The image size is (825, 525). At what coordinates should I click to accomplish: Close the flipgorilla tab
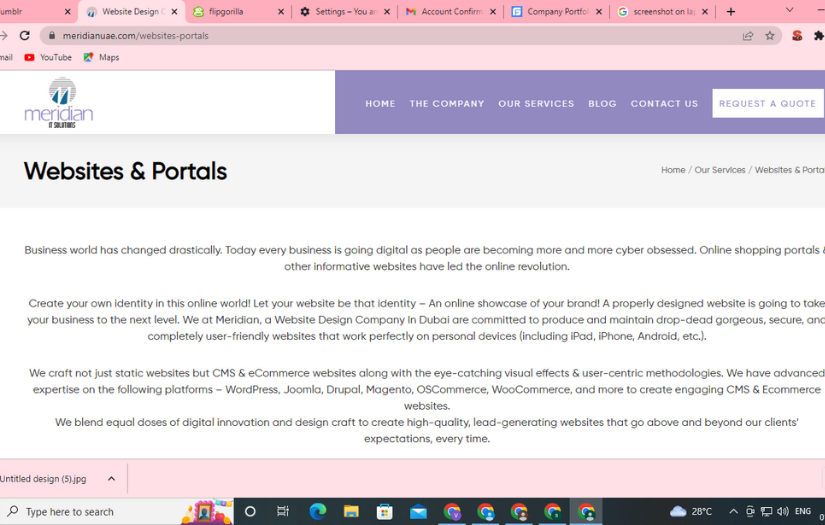[280, 12]
